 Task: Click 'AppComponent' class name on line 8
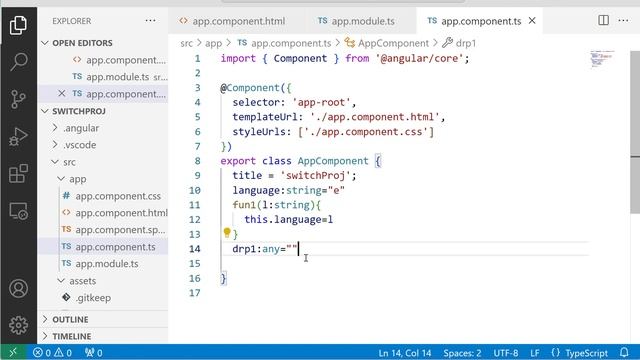click(x=333, y=161)
